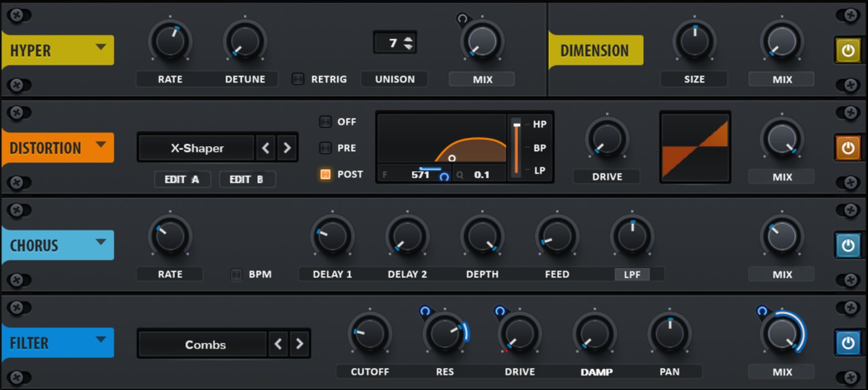The image size is (868, 390).
Task: Click the Chorus DEPTH knob
Action: pos(482,236)
